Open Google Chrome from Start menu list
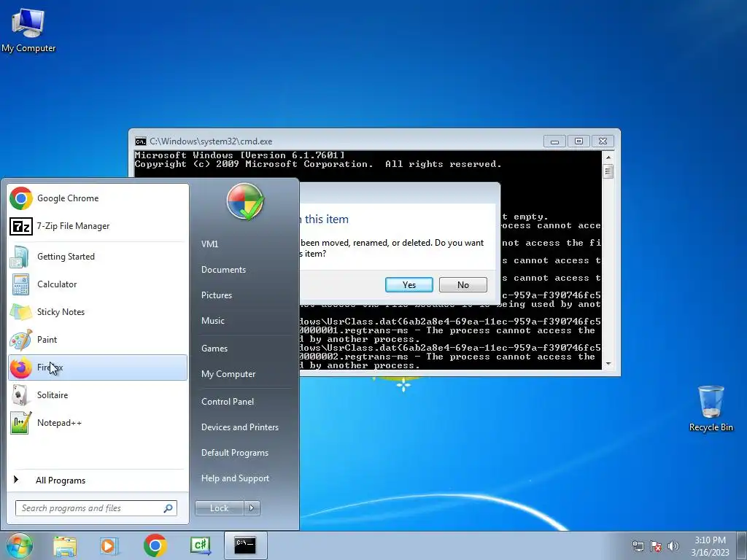747x560 pixels. coord(98,198)
